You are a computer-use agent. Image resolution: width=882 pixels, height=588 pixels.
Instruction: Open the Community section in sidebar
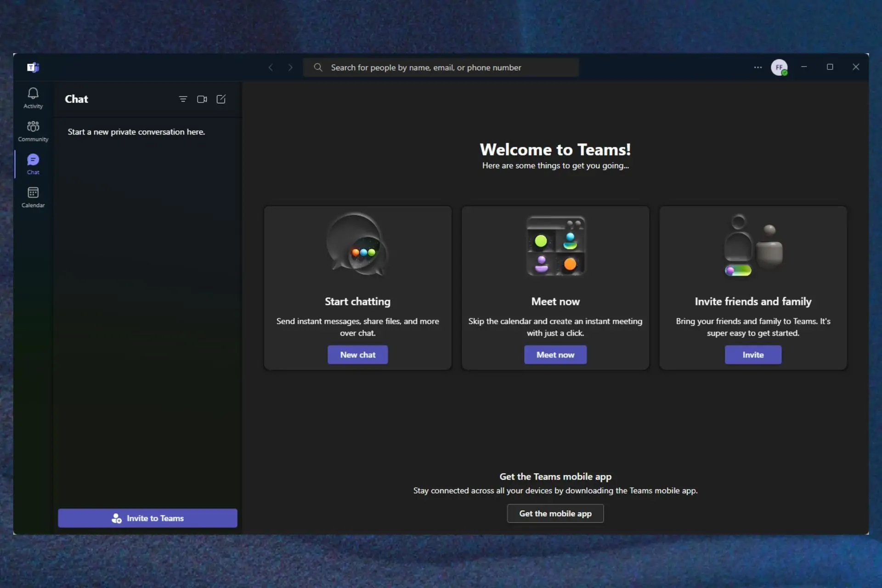click(33, 131)
